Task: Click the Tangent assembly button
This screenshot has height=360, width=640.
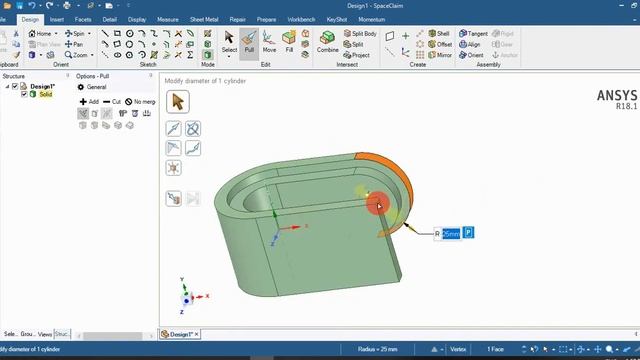Action: point(473,33)
